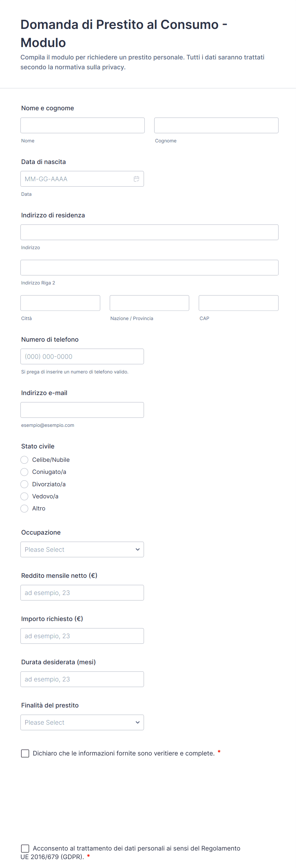Click the Reddito mensile netto field

tap(82, 593)
